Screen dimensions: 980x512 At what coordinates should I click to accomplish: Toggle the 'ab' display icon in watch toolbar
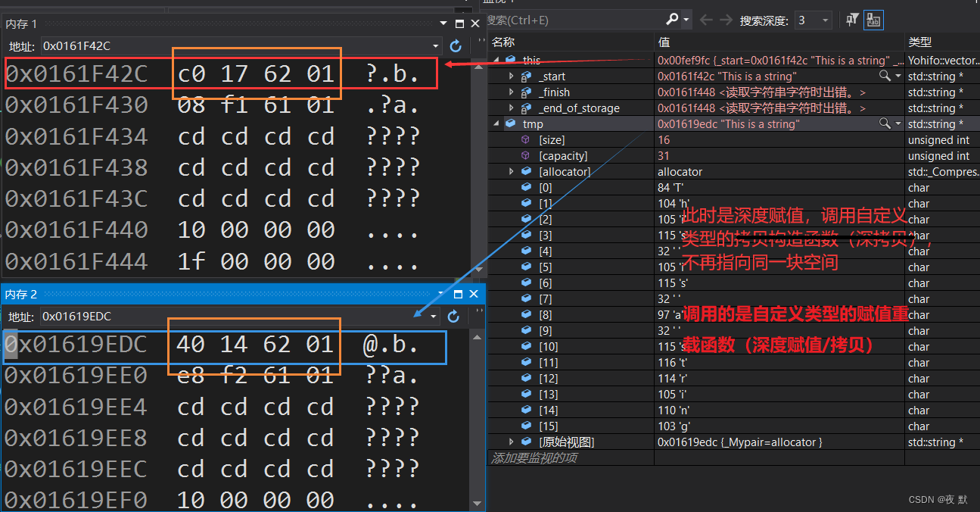pos(873,20)
